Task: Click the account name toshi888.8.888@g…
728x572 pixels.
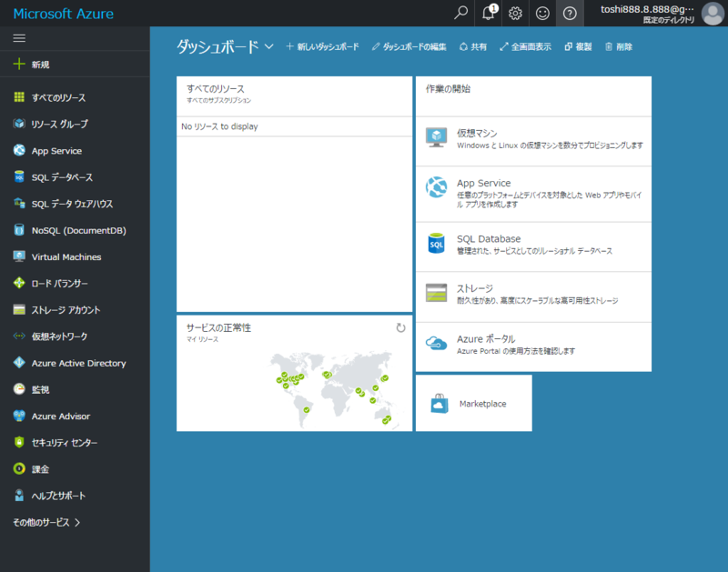Action: click(647, 9)
